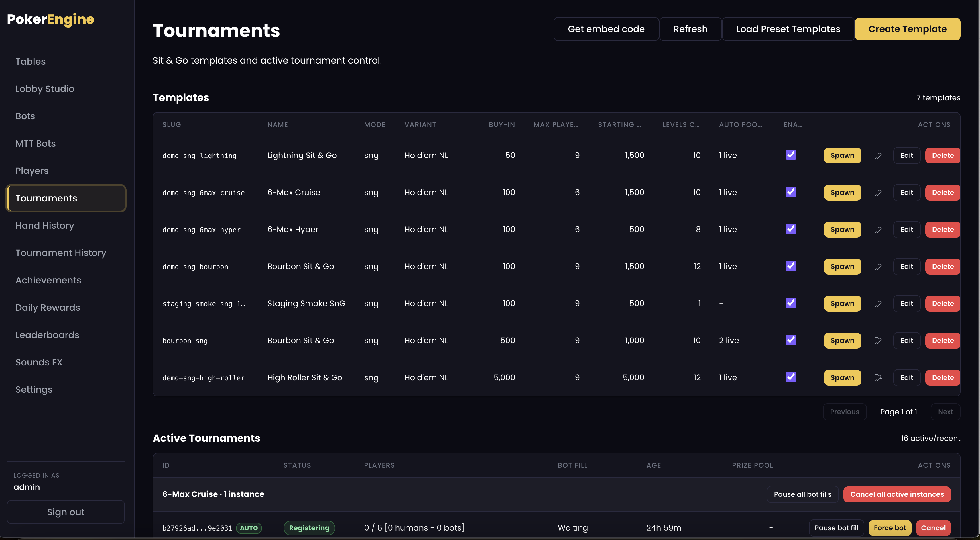Edit the bourbon-sng template

pyautogui.click(x=906, y=341)
